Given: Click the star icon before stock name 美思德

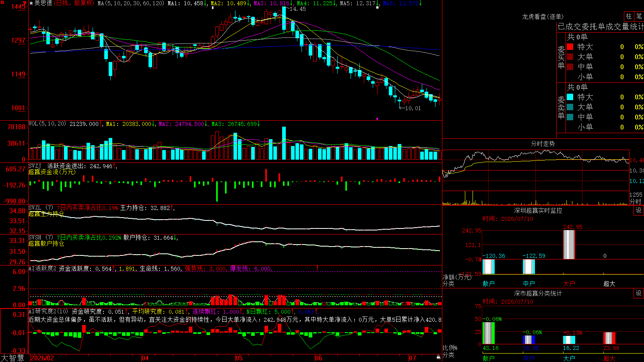Looking at the screenshot, I should pos(31,3).
